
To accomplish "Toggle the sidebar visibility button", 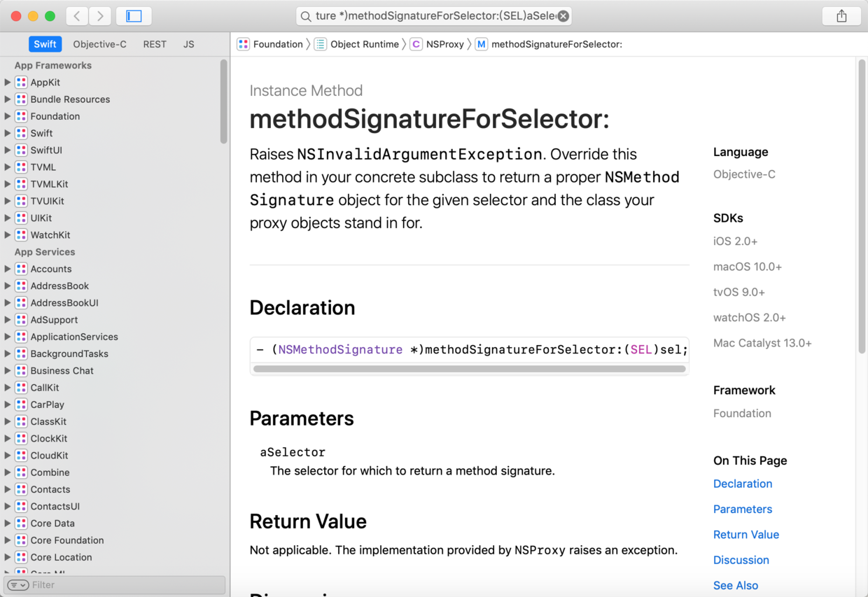I will (x=134, y=16).
